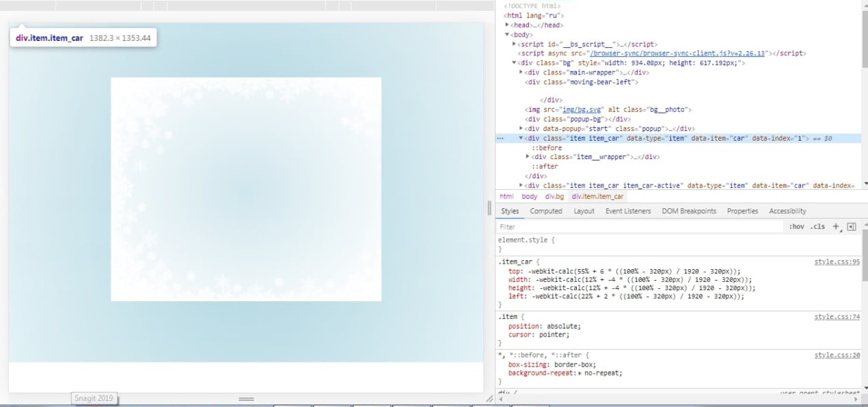Switch to the Styles tab
The width and height of the screenshot is (868, 407).
pos(510,211)
